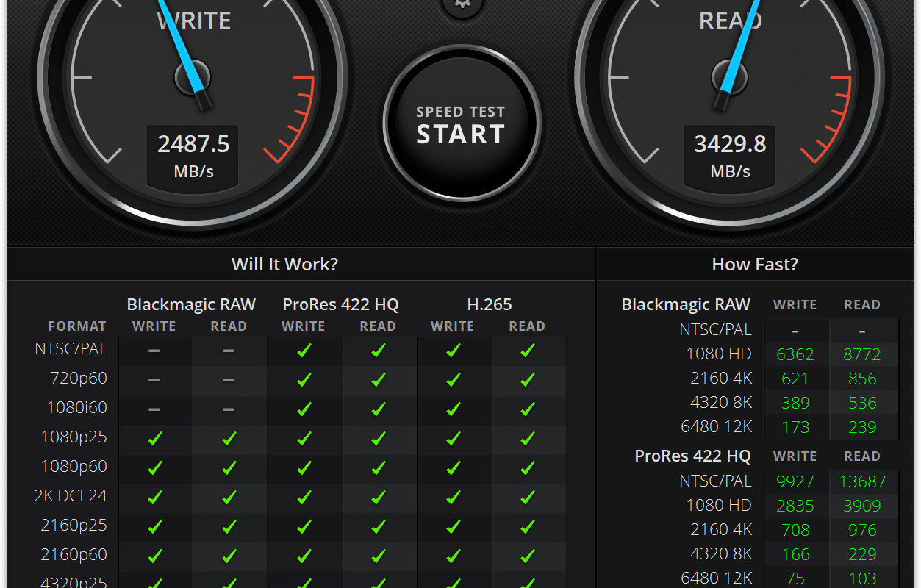Select the 1080i60 format row label
The width and height of the screenshot is (921, 588).
coord(77,408)
